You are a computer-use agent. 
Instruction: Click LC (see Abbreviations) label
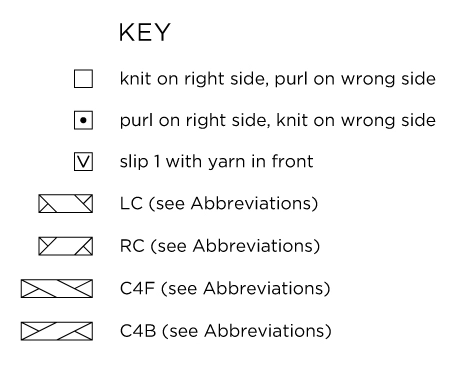tap(219, 204)
